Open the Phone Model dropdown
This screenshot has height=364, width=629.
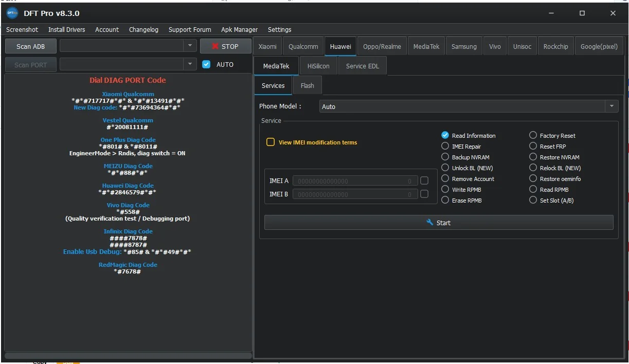pos(468,106)
